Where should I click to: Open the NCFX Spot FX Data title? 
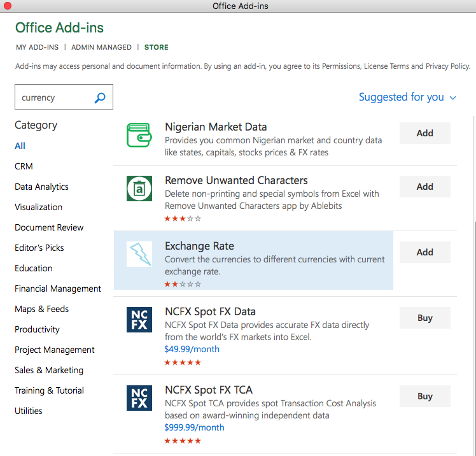coord(210,311)
